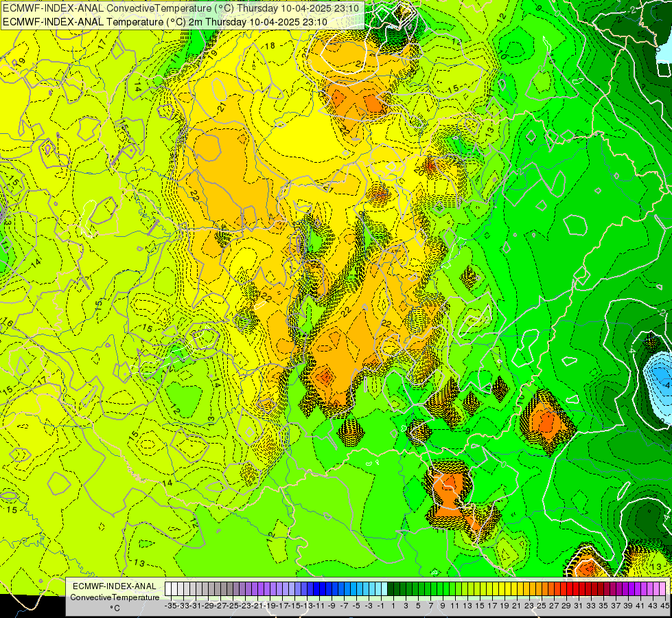The image size is (672, 618).
Task: Click the ConvectiveTemperature label in the legend
Action: click(x=115, y=597)
